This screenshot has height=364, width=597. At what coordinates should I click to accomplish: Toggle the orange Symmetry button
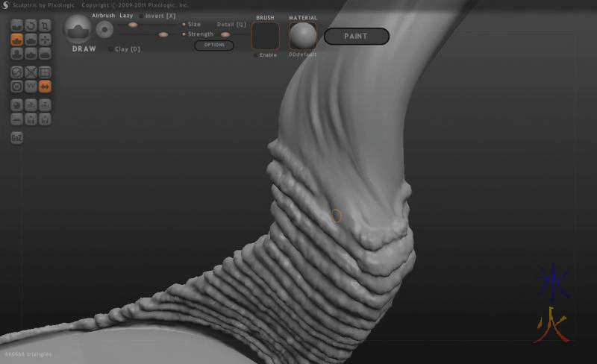pos(45,87)
